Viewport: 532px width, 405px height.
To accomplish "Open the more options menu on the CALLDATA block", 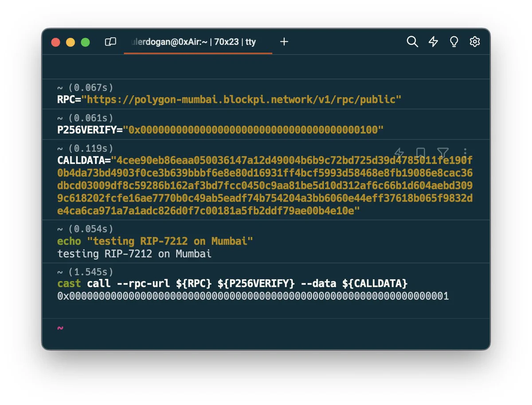I will (465, 153).
